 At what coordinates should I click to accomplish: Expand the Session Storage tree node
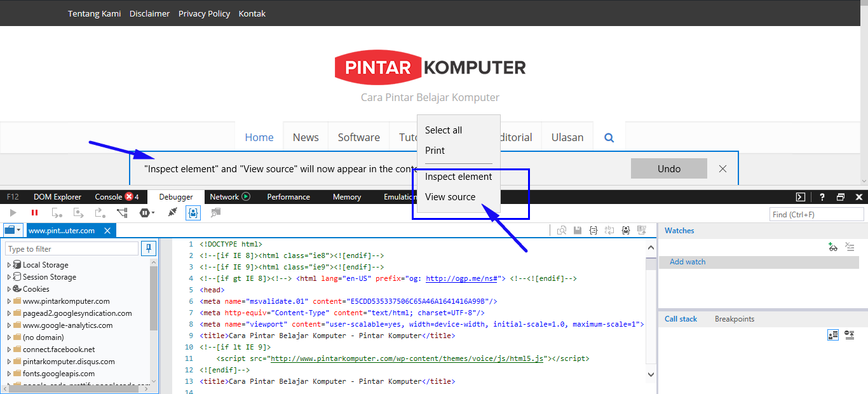click(9, 277)
